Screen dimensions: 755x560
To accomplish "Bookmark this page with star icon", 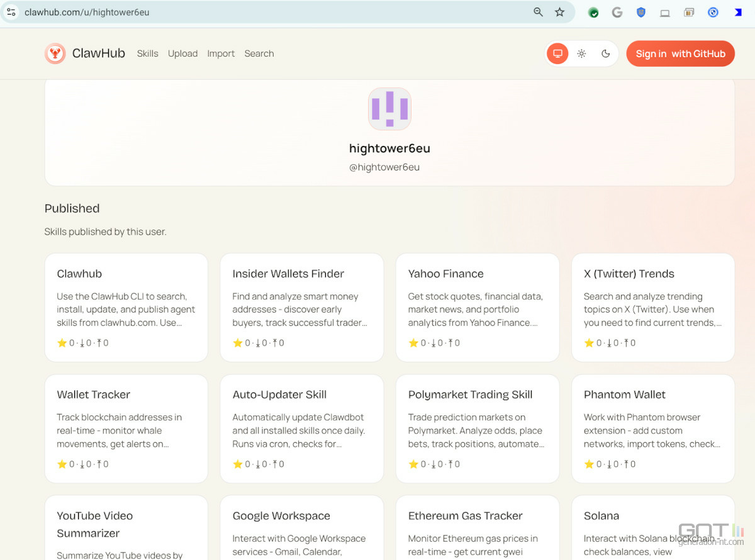I will tap(559, 12).
